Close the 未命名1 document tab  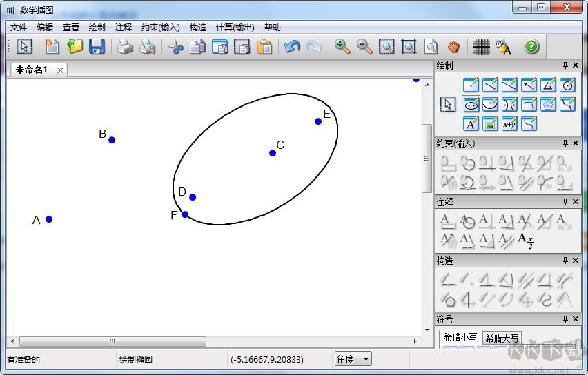(x=61, y=70)
